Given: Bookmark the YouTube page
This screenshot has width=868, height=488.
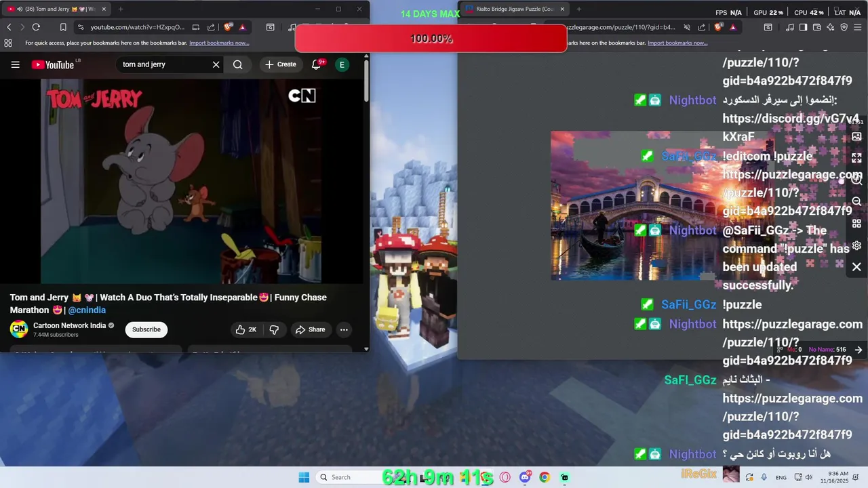Looking at the screenshot, I should 63,27.
